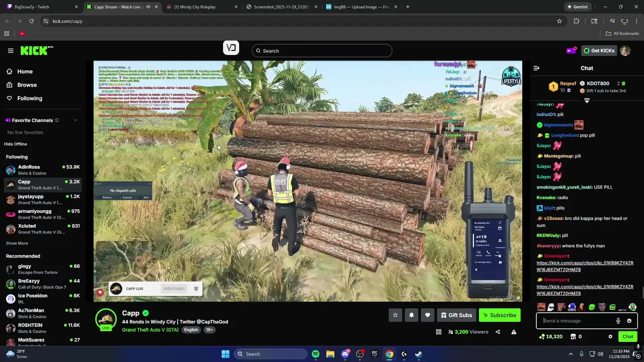Toggle Hide Offline in the sidebar
The width and height of the screenshot is (644, 362).
pos(16,144)
